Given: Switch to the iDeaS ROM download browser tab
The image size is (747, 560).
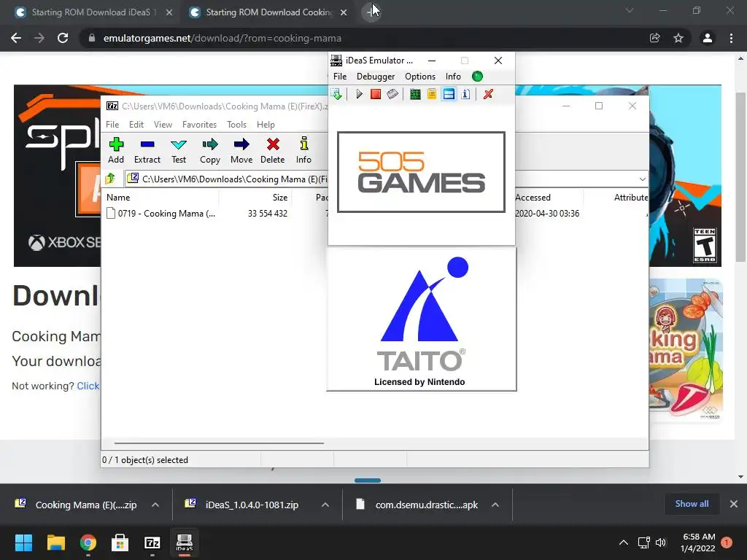Looking at the screenshot, I should 93,12.
